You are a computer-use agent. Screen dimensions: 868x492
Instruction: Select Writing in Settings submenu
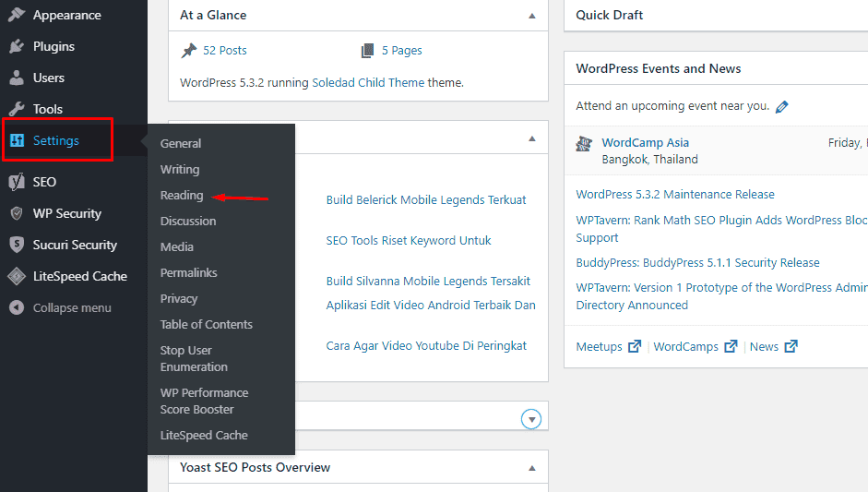[180, 170]
